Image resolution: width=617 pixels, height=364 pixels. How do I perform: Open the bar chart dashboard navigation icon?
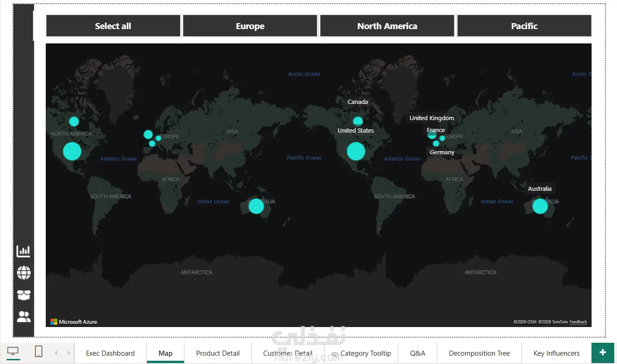(24, 251)
